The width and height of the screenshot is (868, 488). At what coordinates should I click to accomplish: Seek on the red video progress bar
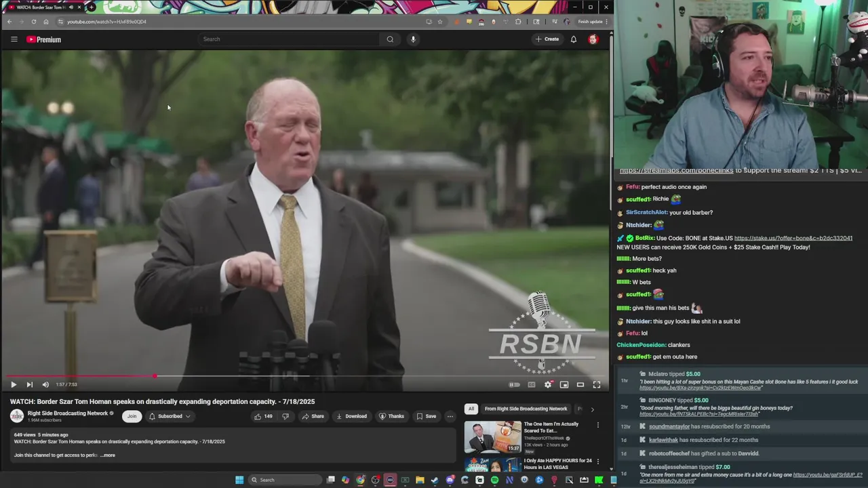(304, 375)
